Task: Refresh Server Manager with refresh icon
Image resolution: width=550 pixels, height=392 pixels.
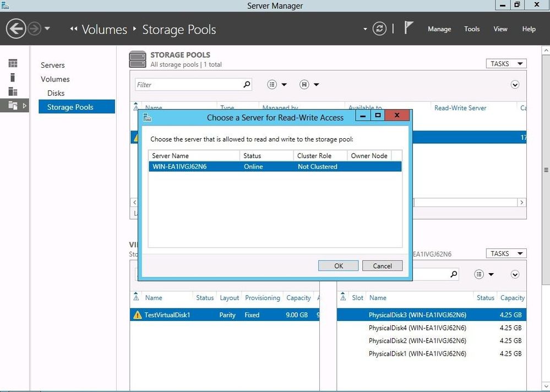Action: tap(379, 29)
